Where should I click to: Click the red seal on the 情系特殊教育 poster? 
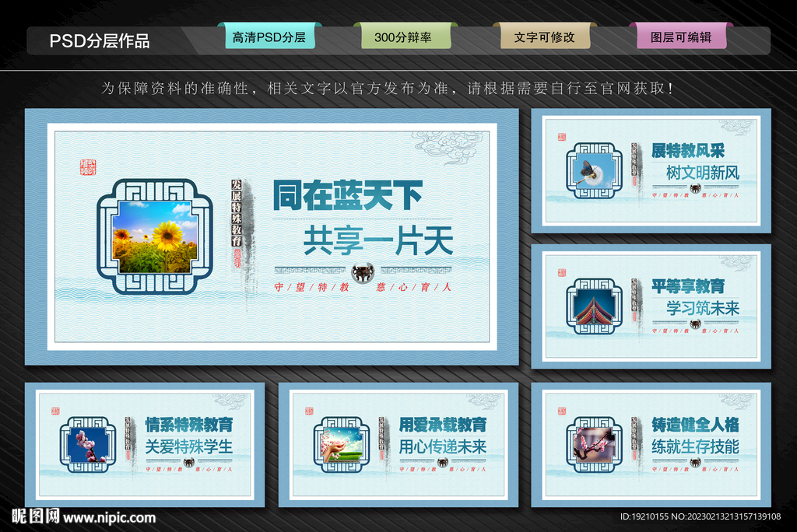[x=56, y=409]
